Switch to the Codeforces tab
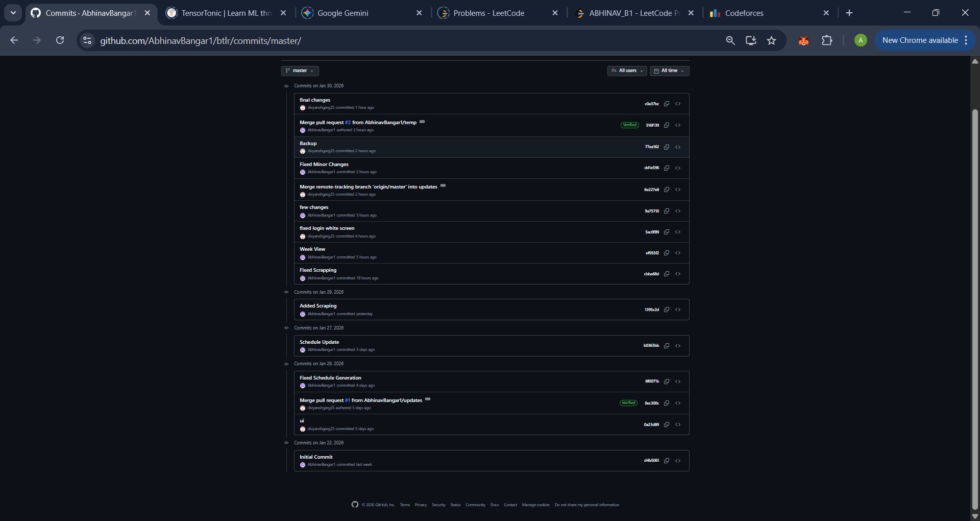 [x=769, y=13]
